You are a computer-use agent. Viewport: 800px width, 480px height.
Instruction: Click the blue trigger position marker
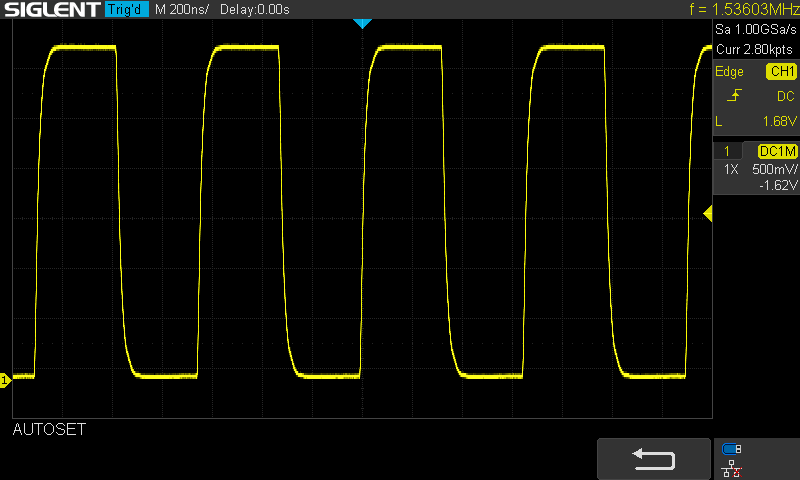362,23
